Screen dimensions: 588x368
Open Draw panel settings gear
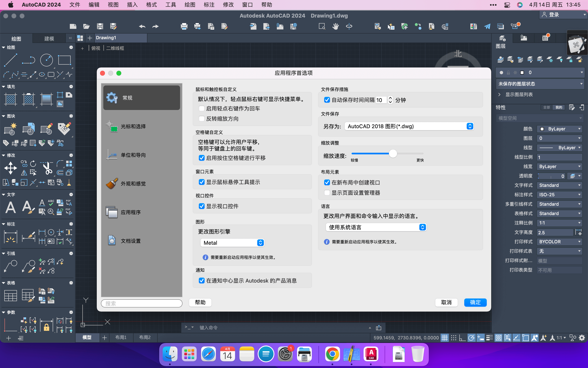click(x=71, y=47)
